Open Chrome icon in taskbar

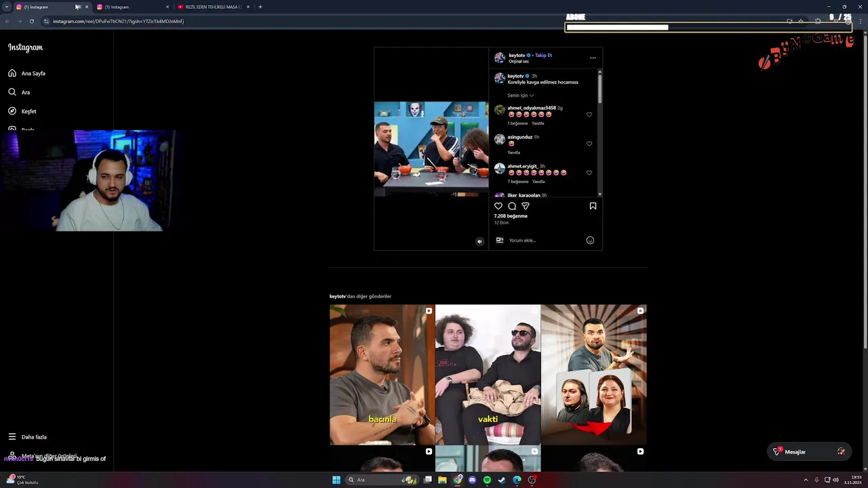458,480
